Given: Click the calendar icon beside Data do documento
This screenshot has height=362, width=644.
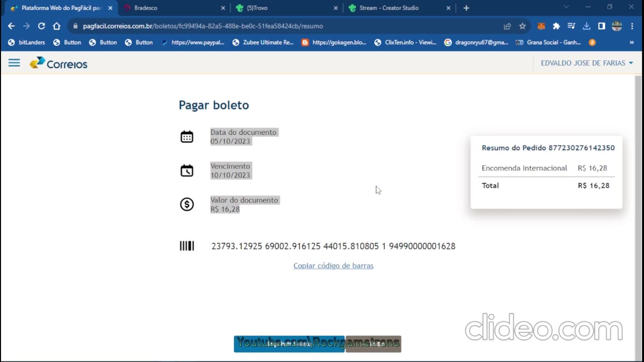Looking at the screenshot, I should click(x=187, y=137).
